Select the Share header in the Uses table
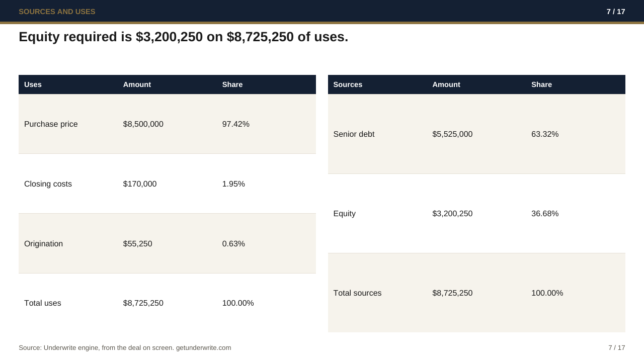Image resolution: width=644 pixels, height=362 pixels. coord(232,84)
